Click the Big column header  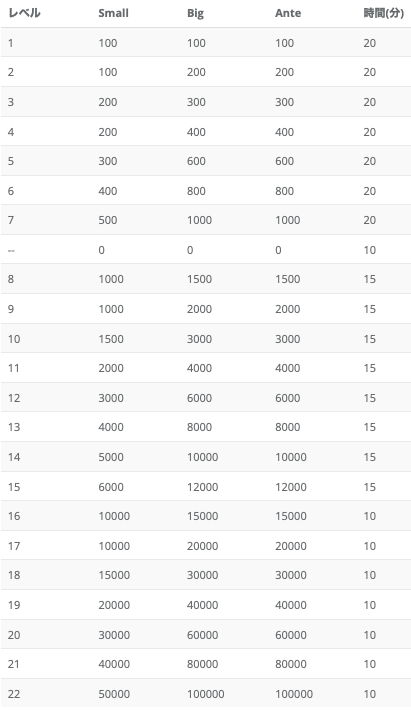[195, 13]
